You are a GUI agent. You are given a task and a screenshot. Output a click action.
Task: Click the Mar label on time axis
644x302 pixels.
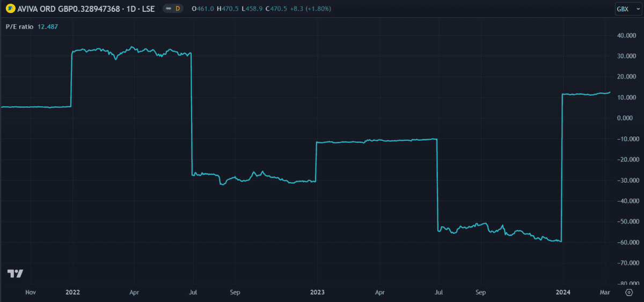(605, 293)
